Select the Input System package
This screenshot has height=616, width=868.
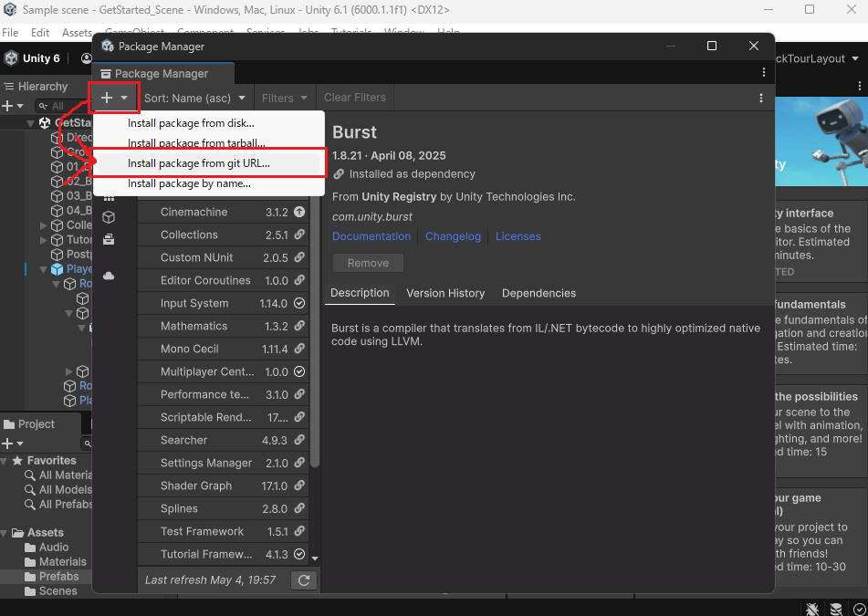(x=223, y=303)
